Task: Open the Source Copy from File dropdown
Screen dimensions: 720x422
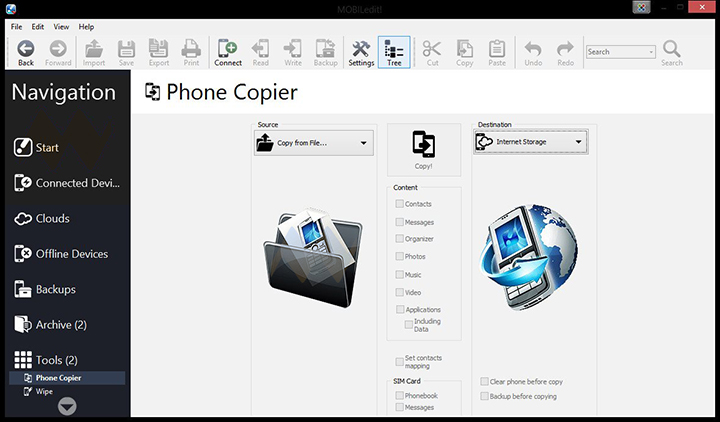Action: (x=314, y=143)
